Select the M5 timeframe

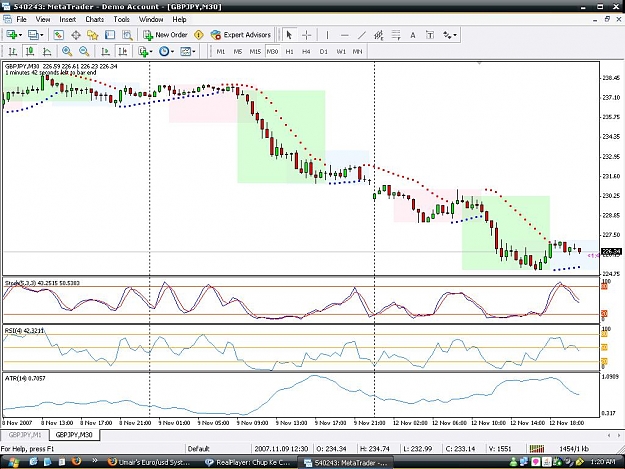pyautogui.click(x=238, y=51)
